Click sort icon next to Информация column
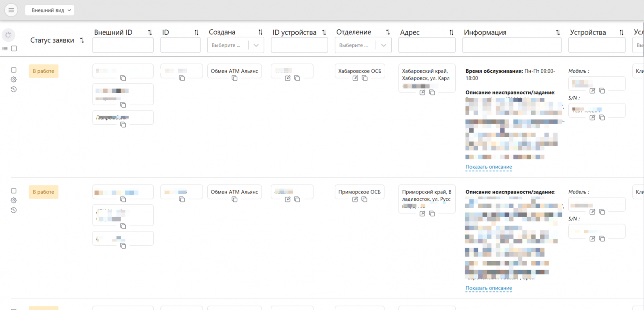This screenshot has height=310, width=644. pyautogui.click(x=558, y=32)
